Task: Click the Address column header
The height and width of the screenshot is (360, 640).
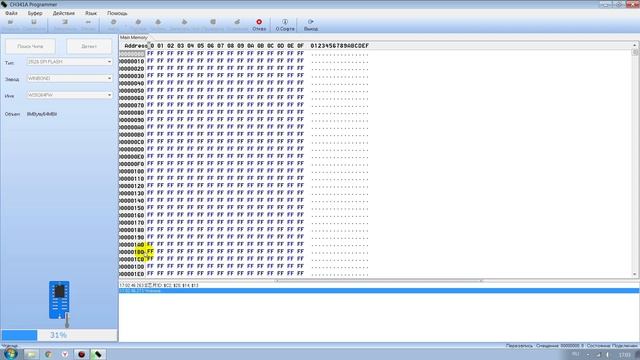Action: click(x=136, y=46)
